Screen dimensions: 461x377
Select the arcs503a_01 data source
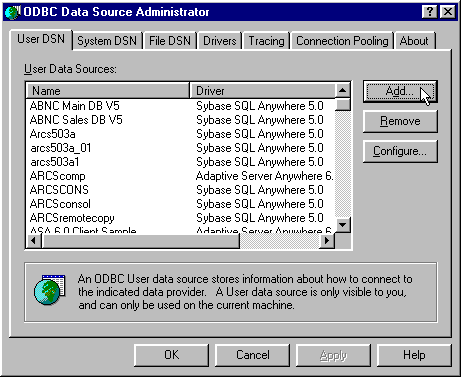point(60,148)
